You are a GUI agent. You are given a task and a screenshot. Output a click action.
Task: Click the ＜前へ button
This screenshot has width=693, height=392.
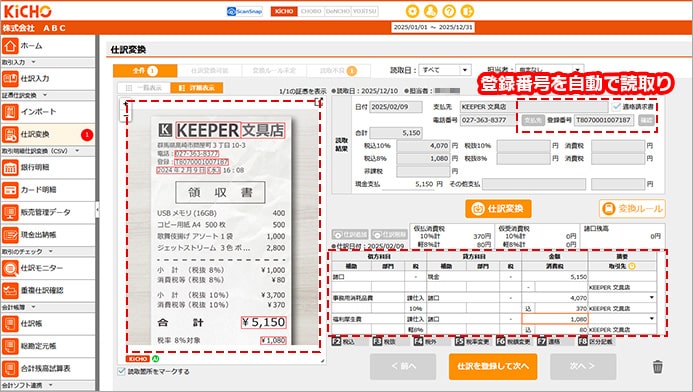pos(403,366)
